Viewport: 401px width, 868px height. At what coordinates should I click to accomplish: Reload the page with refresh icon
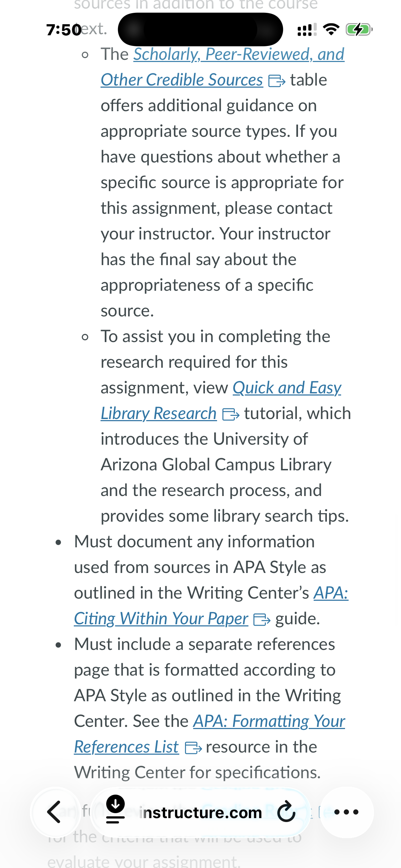pos(287,812)
